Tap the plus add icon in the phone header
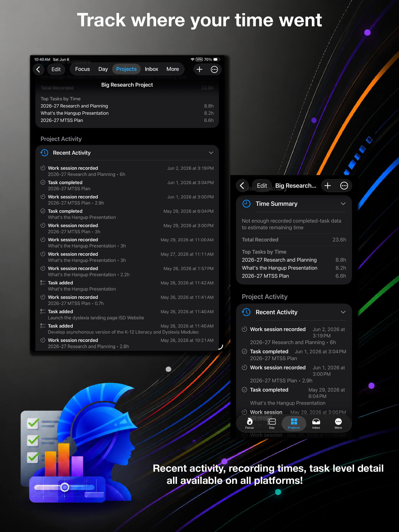This screenshot has width=399, height=532. click(327, 185)
